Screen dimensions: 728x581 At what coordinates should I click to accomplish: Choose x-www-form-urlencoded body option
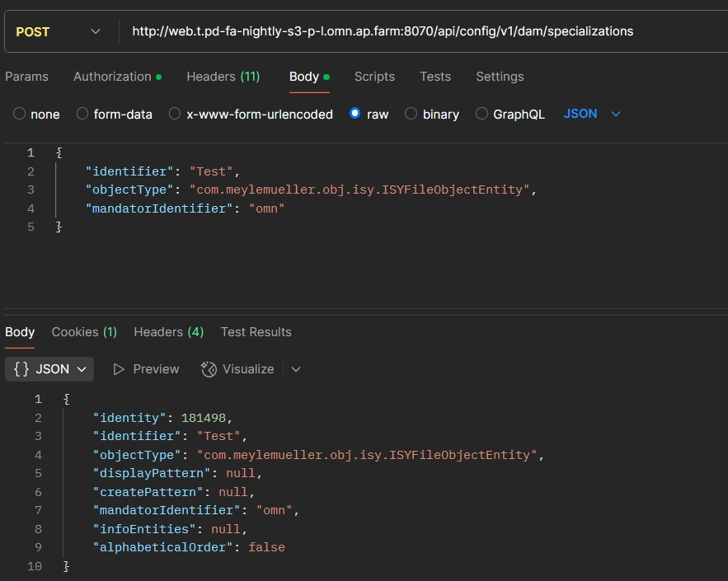pyautogui.click(x=175, y=115)
